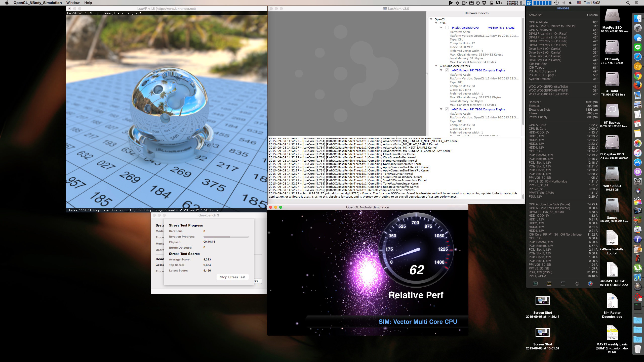Collapse Intel Xeon CPU details triangle
644x362 pixels.
point(441,28)
